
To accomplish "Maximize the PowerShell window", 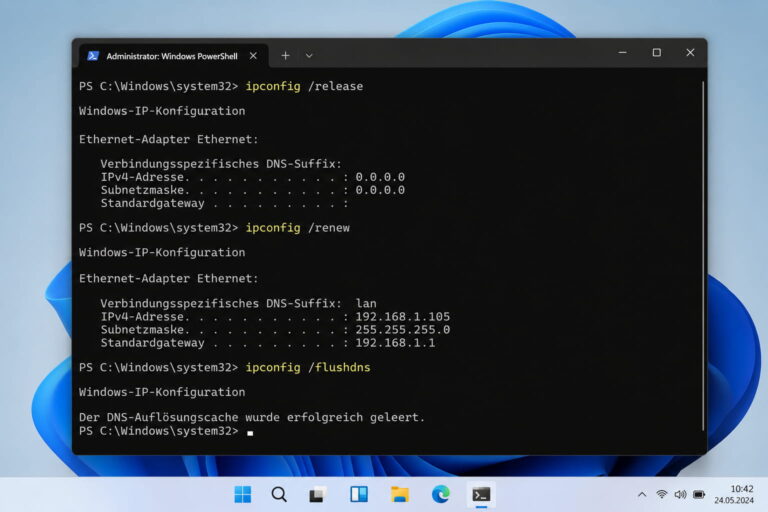I will pos(657,52).
